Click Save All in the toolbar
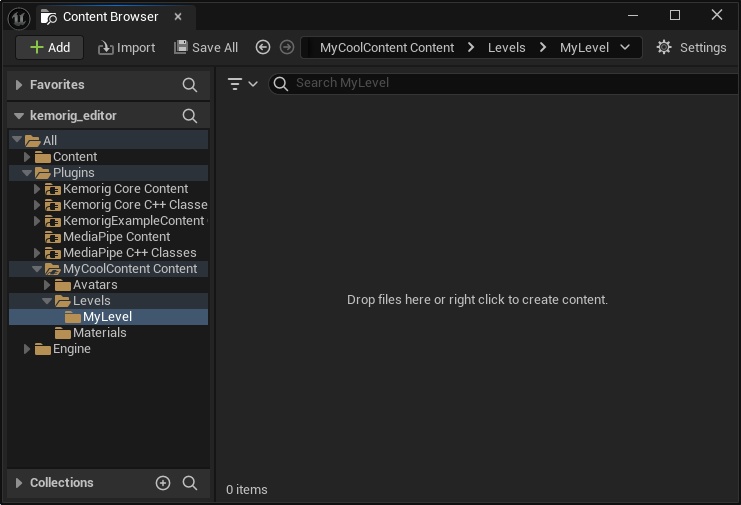741x505 pixels. click(206, 47)
